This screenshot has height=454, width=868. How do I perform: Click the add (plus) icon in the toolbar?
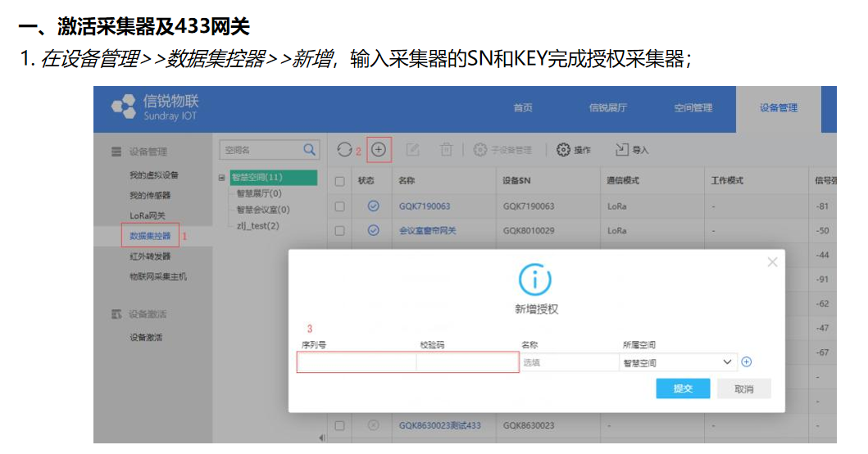point(379,149)
